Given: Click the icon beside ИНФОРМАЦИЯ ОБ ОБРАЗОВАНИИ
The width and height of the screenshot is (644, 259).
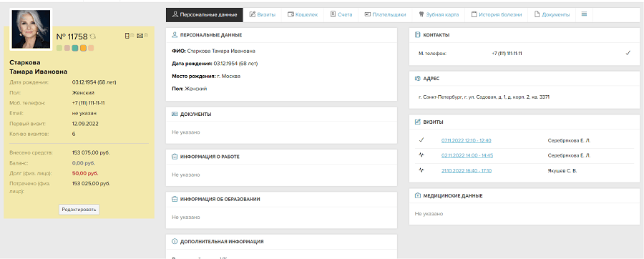Looking at the screenshot, I should coord(175,199).
